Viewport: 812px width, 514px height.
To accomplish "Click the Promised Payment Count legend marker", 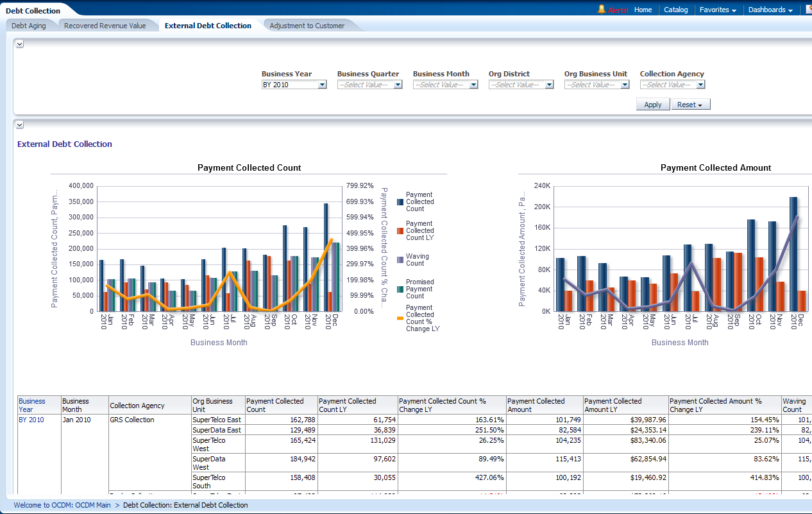I will [400, 289].
